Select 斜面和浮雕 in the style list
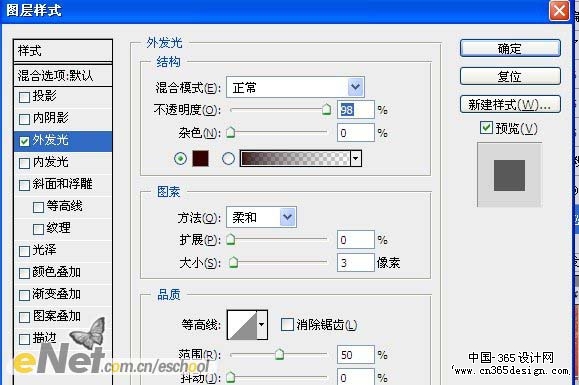The width and height of the screenshot is (579, 385). [x=63, y=184]
